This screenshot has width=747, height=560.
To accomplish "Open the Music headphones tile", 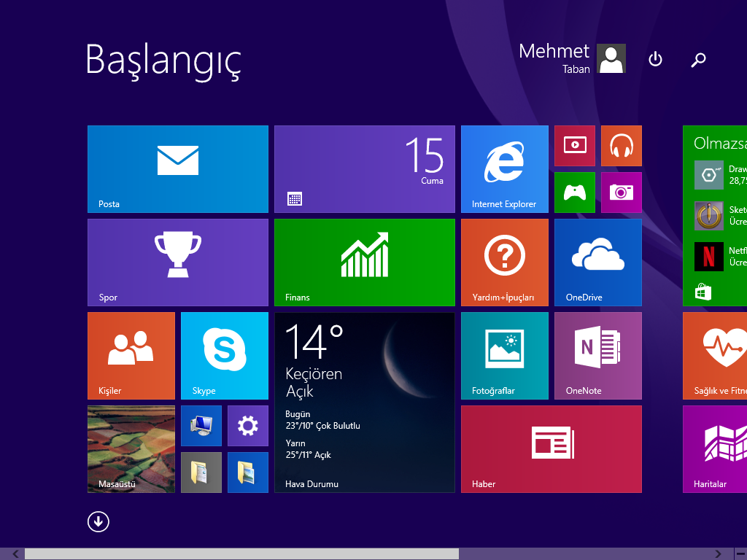I will pyautogui.click(x=622, y=146).
